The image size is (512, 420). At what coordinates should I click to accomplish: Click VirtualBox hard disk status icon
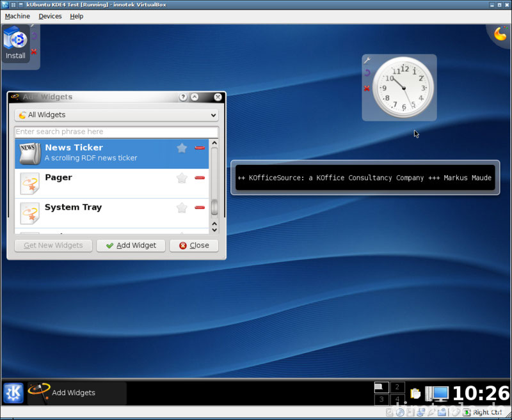point(390,412)
